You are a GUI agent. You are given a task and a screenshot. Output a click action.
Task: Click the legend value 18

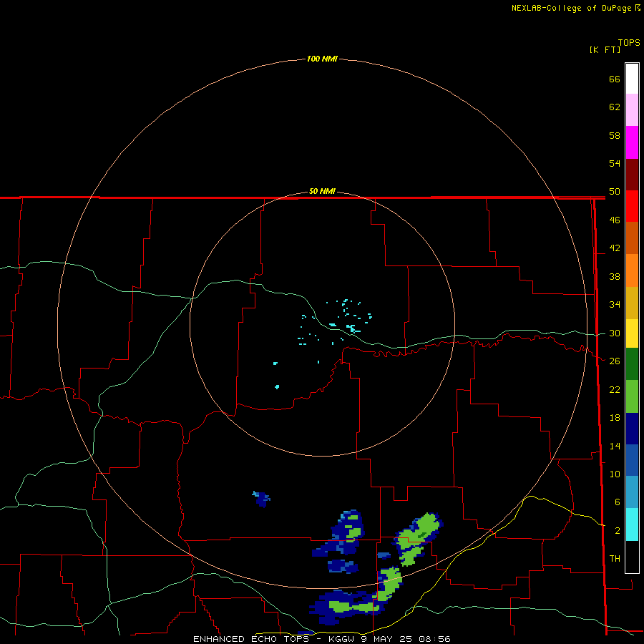615,418
